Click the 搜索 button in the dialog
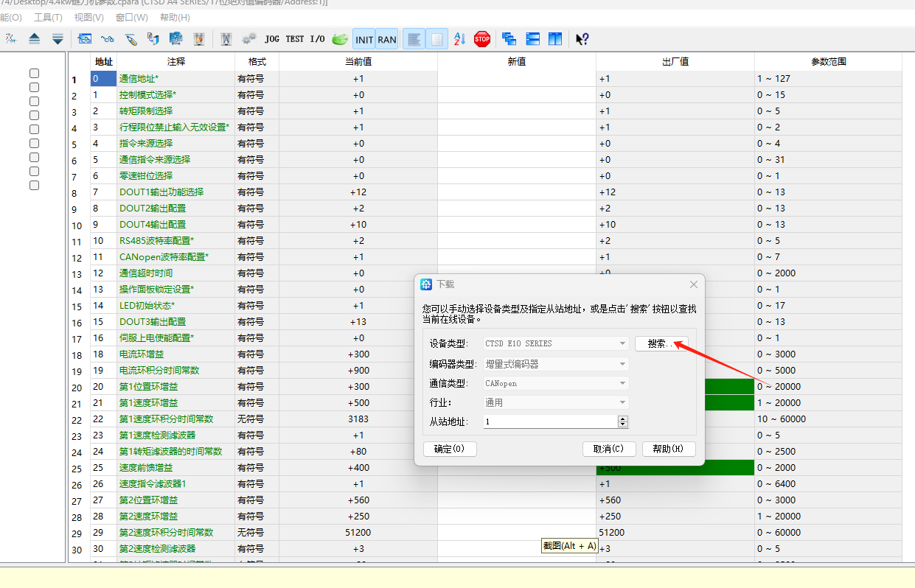The width and height of the screenshot is (915, 588). point(661,344)
